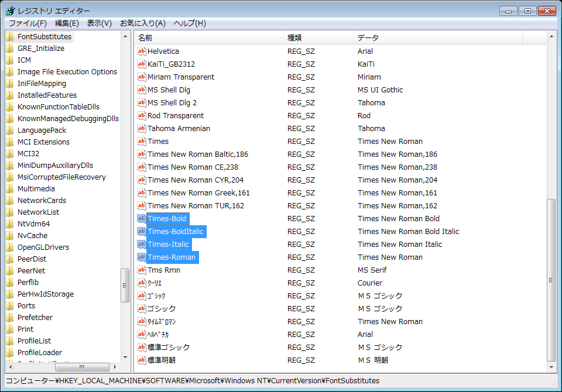Click the ab icon for Times New Roman Greek,161

coord(142,193)
